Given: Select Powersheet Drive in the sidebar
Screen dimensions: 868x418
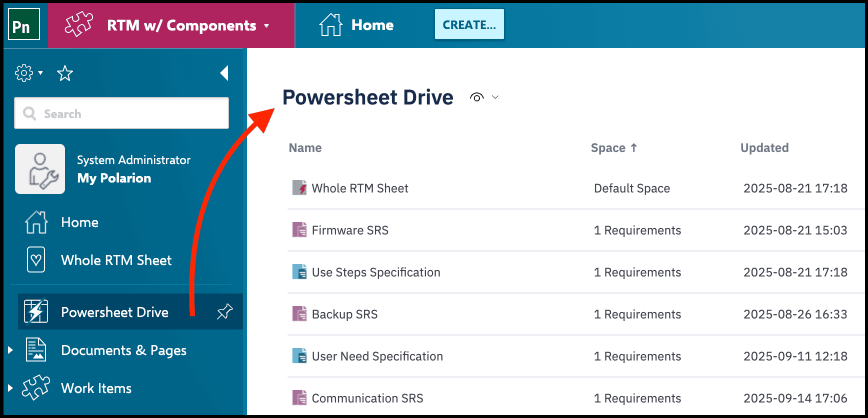Looking at the screenshot, I should (x=114, y=312).
